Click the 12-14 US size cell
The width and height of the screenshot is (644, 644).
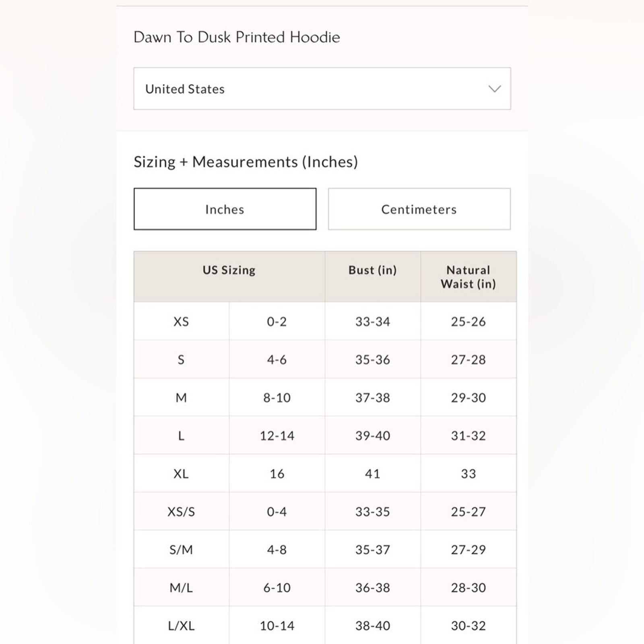(277, 436)
